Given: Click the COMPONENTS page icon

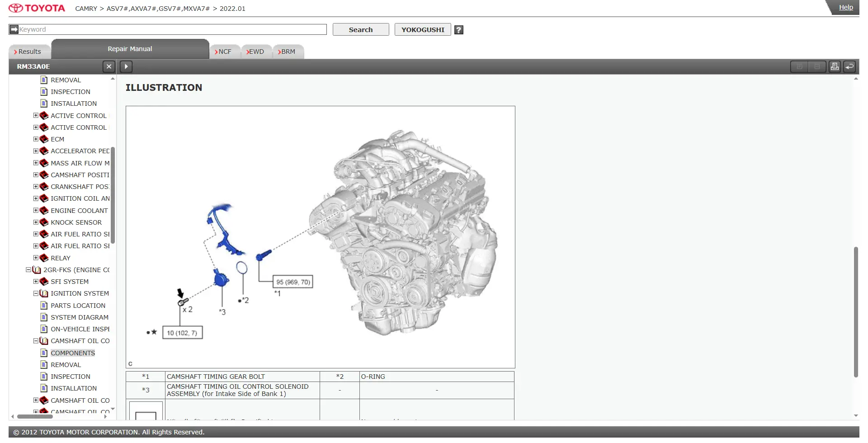Looking at the screenshot, I should [44, 353].
